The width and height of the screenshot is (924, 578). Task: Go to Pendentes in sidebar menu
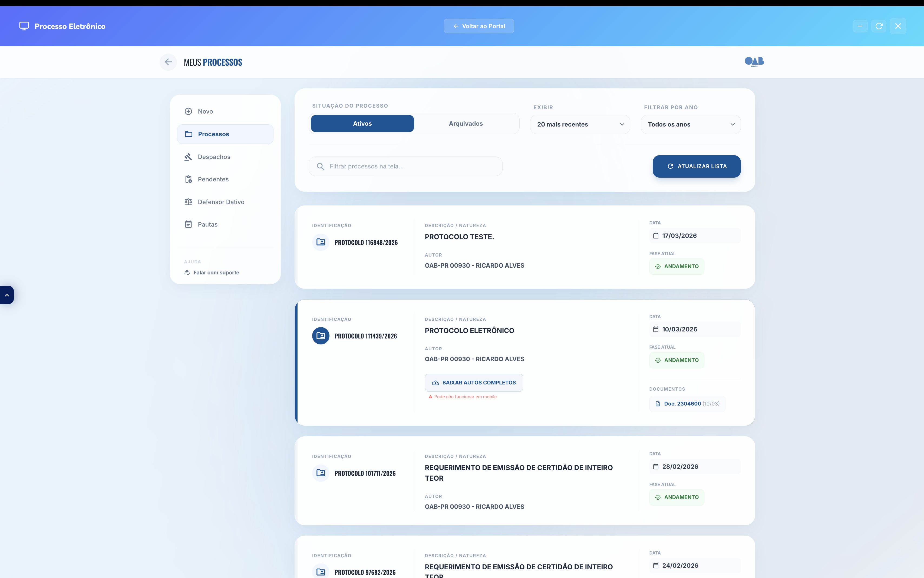click(213, 179)
